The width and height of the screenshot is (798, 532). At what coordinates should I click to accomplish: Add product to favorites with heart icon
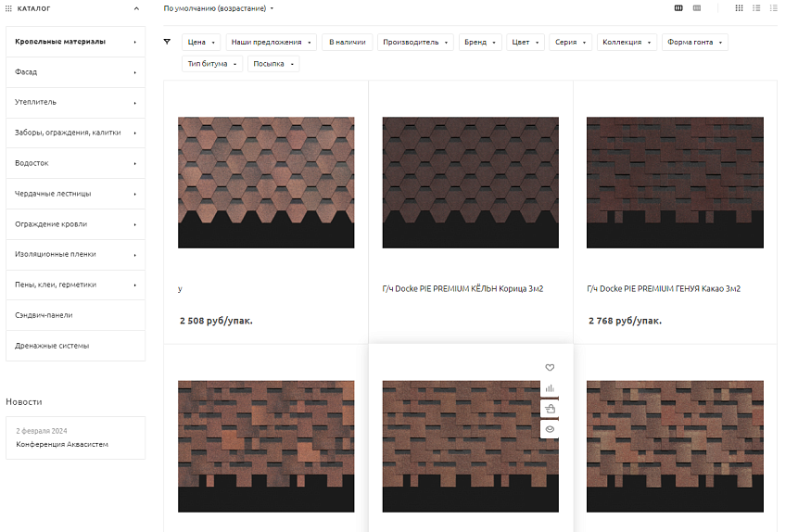[549, 368]
